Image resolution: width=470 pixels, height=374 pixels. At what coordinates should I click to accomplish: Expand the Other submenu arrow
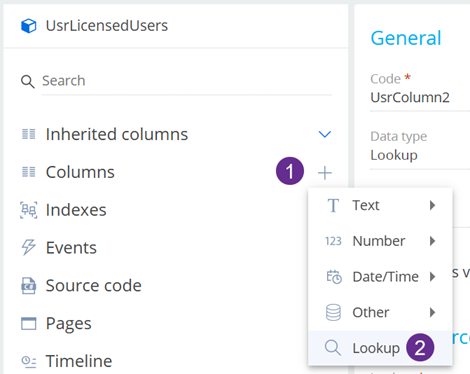432,312
